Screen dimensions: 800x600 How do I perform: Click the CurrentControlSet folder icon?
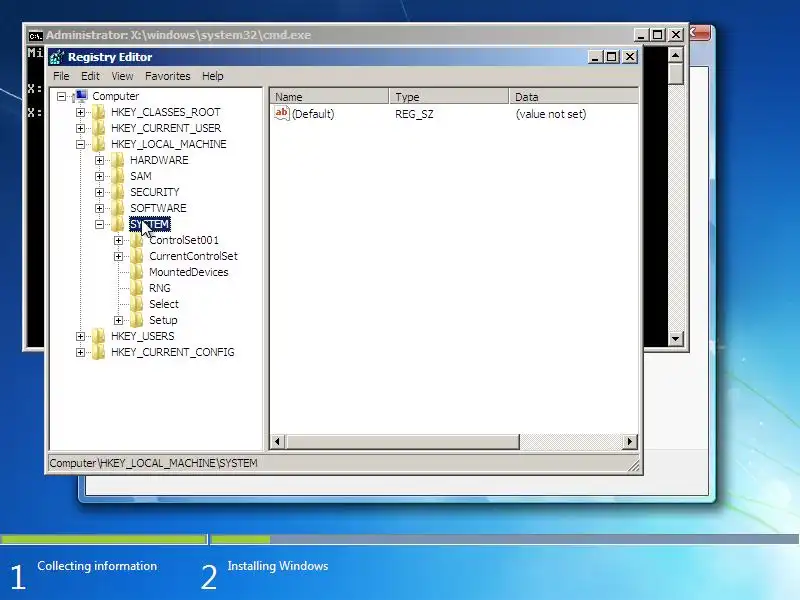tap(136, 256)
